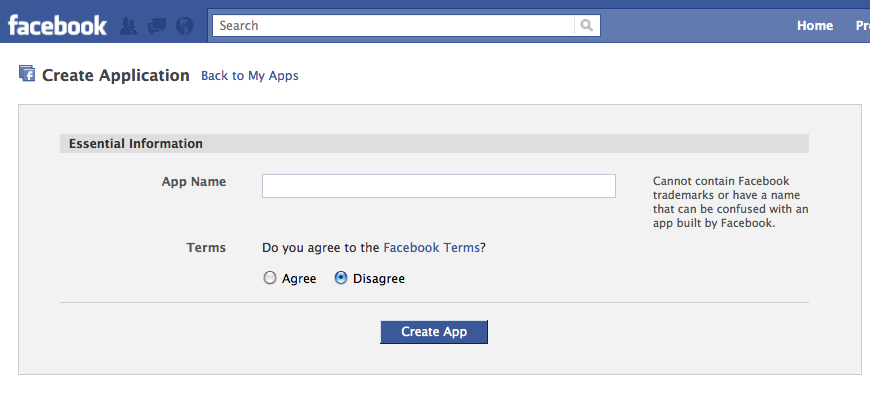Click the Create Application page heading
Viewport: 870px width, 394px height.
coord(115,75)
